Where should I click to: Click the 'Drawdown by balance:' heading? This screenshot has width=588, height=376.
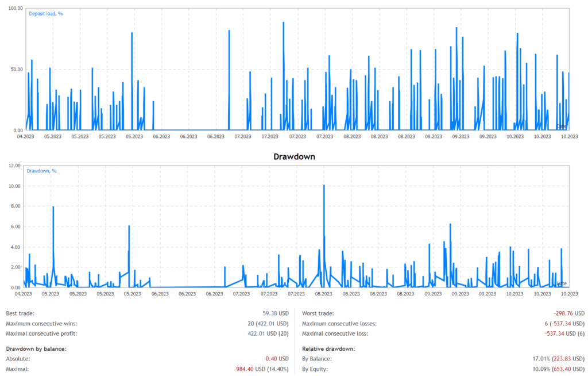36,349
